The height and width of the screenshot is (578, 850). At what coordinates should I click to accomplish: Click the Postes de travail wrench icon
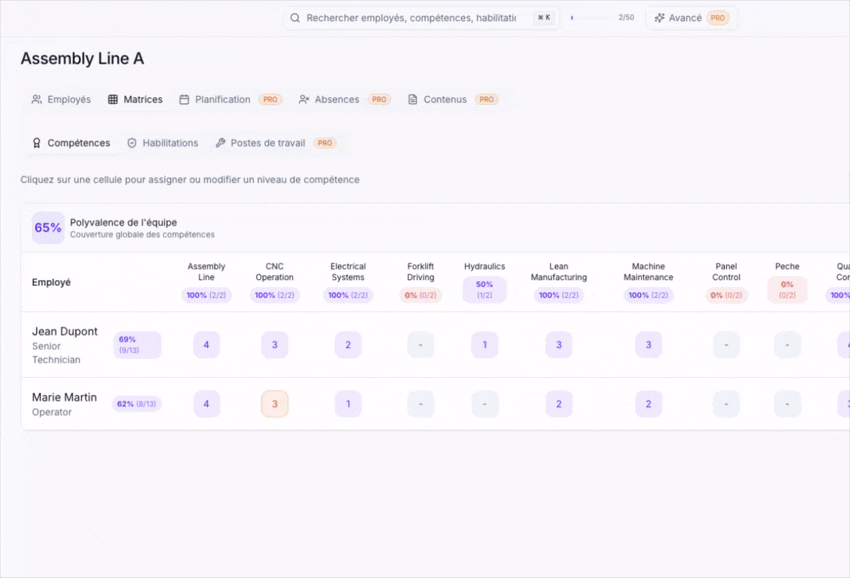[221, 143]
